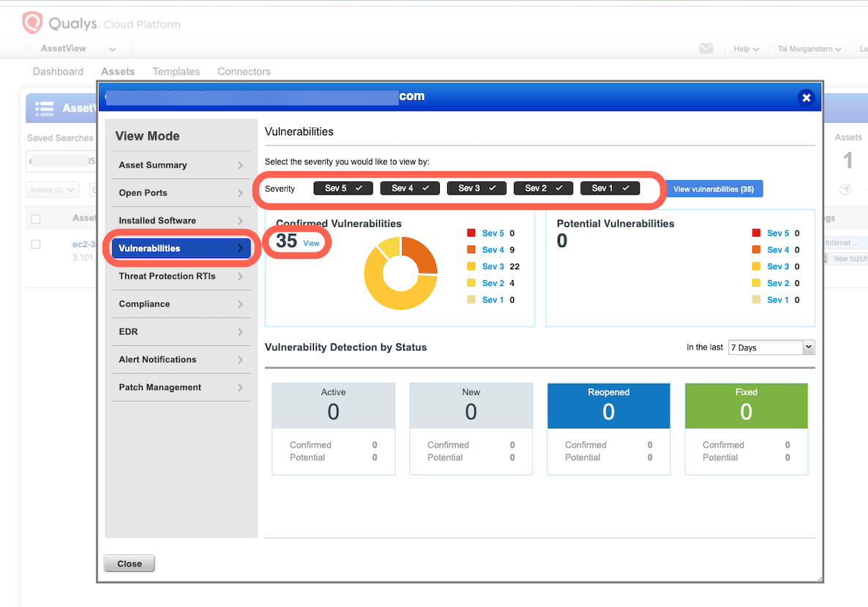Click the Patch Management chevron icon

240,388
